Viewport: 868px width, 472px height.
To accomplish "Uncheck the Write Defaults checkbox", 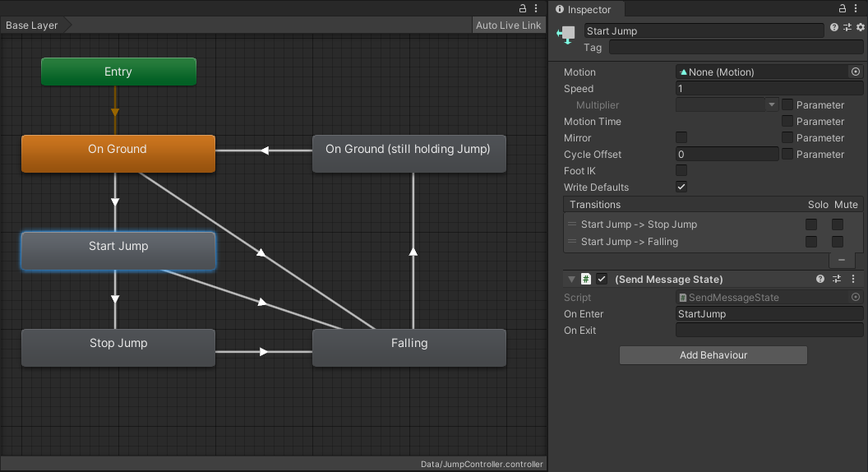I will click(x=681, y=187).
